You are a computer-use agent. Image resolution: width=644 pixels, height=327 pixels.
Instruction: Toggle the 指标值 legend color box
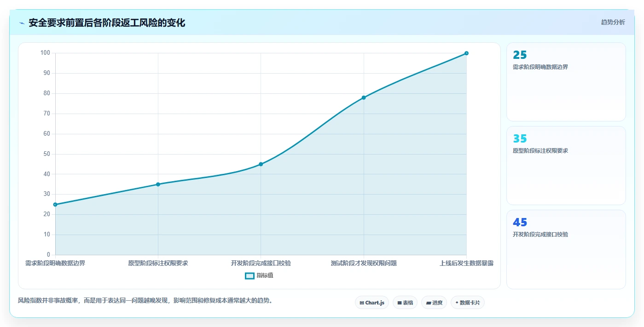[x=249, y=276]
